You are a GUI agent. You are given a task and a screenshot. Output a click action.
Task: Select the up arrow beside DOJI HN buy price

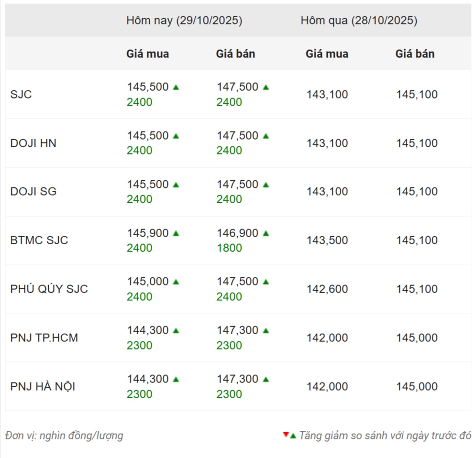click(175, 135)
